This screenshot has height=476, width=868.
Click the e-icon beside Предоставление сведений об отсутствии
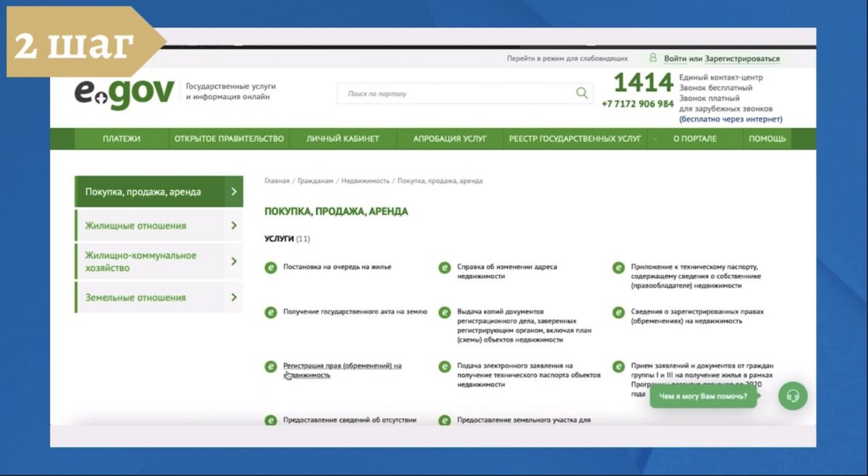click(271, 420)
